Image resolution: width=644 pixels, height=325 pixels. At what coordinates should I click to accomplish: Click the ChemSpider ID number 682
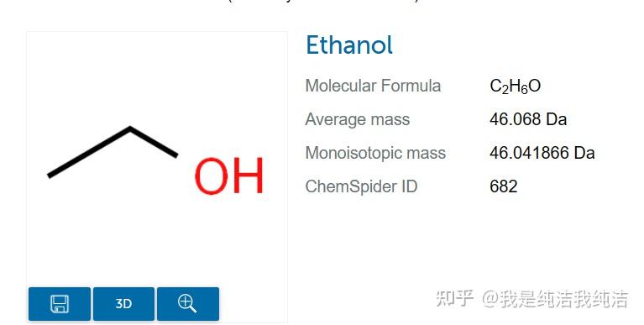click(x=504, y=186)
